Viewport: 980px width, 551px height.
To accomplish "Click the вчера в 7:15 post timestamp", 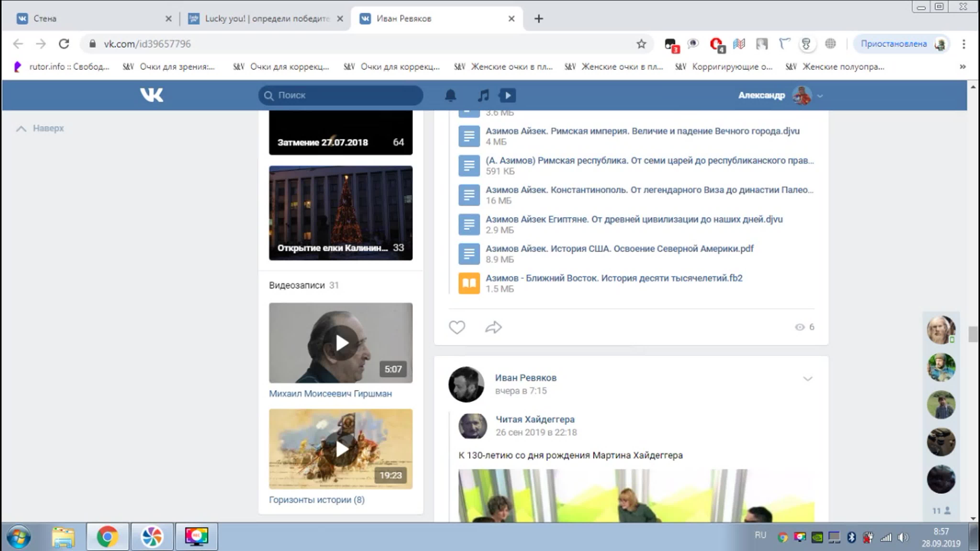I will pos(520,391).
